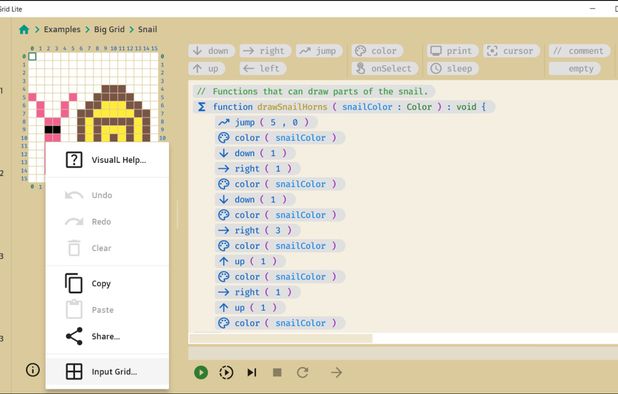
Task: Add an onSelect command block
Action: pyautogui.click(x=384, y=69)
